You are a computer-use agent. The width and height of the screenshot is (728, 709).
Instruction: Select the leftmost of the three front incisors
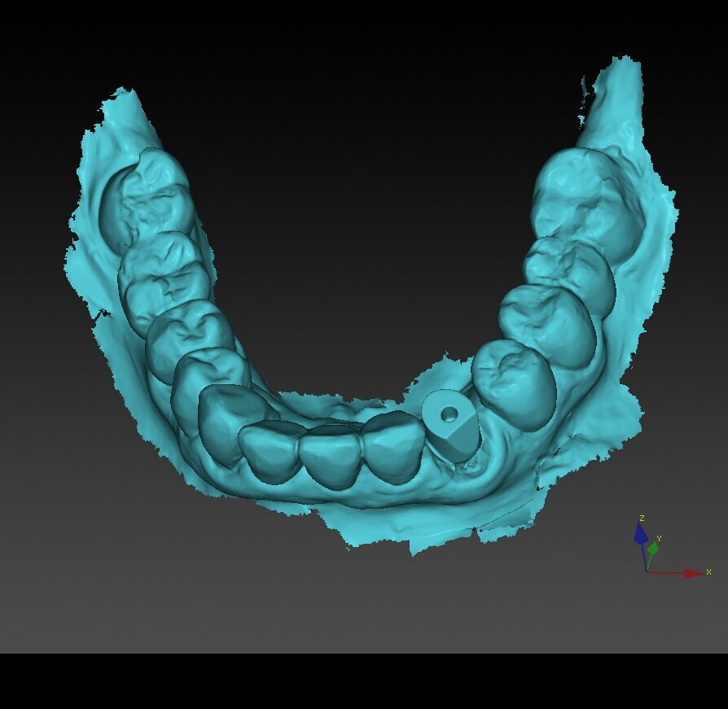[x=273, y=450]
